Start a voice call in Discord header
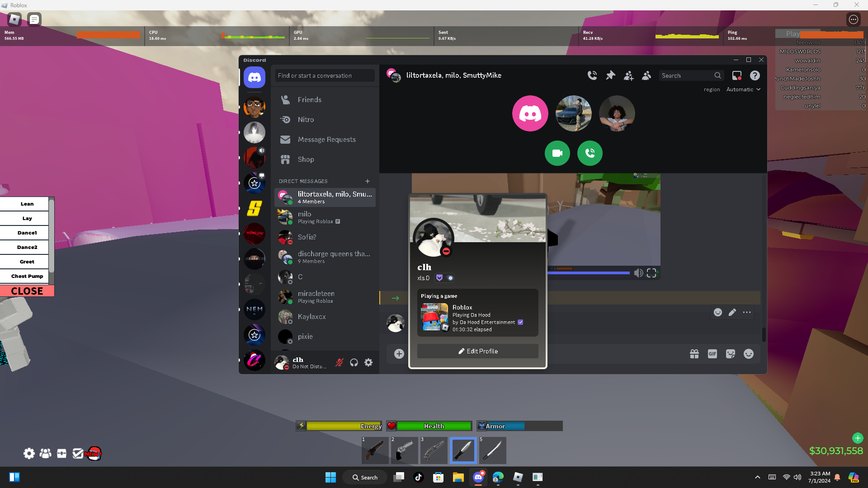This screenshot has width=868, height=488. 592,75
